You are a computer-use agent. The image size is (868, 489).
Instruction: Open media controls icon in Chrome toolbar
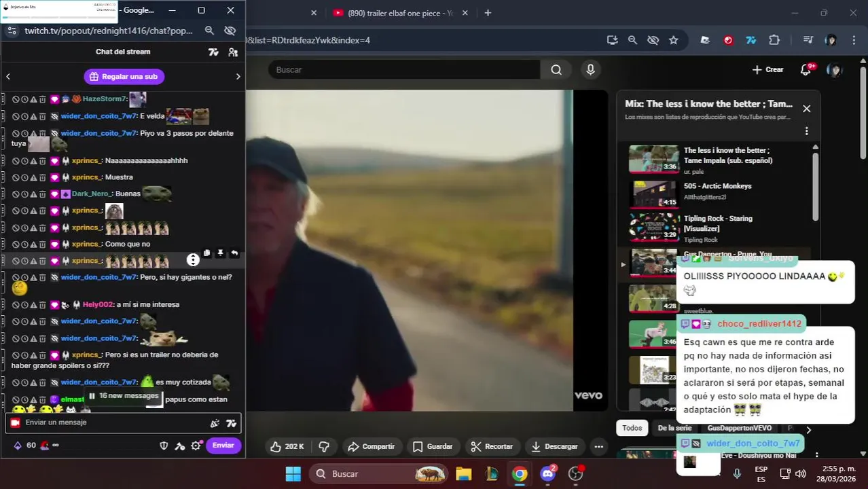(808, 40)
